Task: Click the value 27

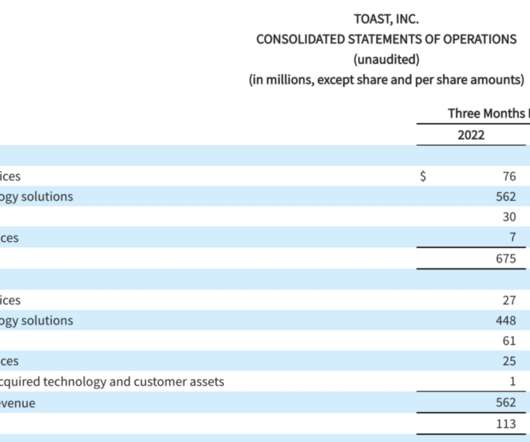Action: [509, 300]
